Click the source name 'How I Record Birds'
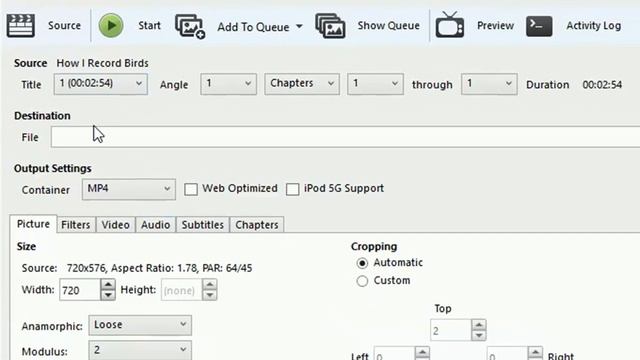640x360 pixels. pos(102,63)
